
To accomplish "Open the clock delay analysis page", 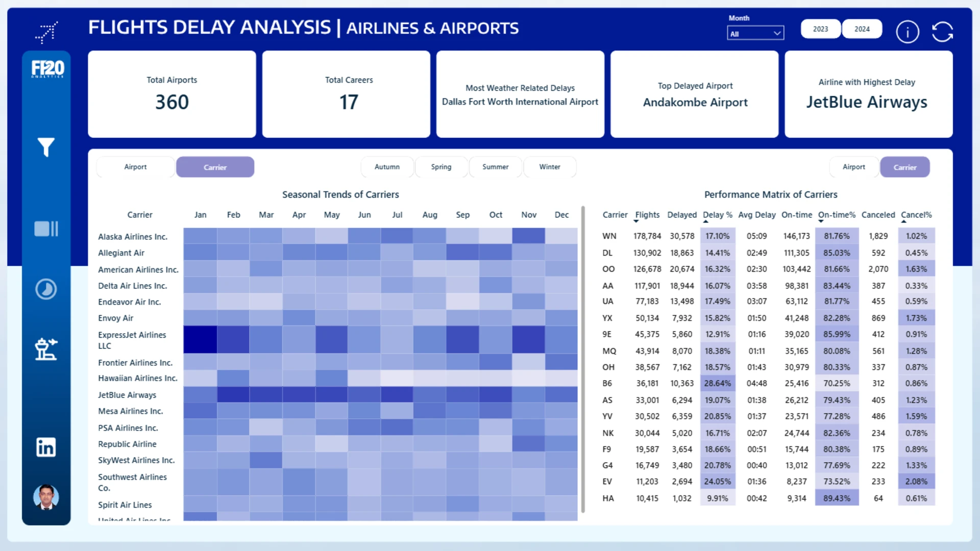I will 46,289.
